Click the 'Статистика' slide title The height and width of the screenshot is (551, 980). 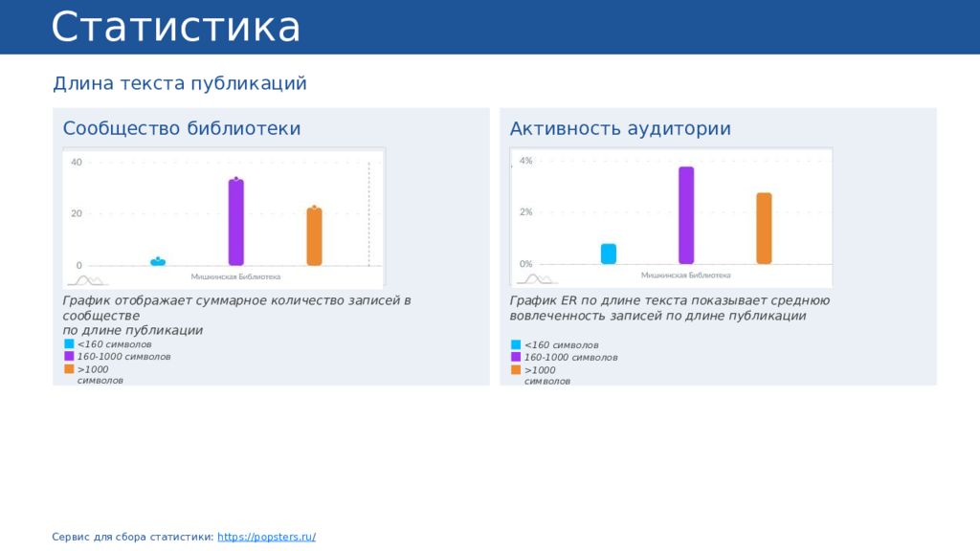point(176,27)
